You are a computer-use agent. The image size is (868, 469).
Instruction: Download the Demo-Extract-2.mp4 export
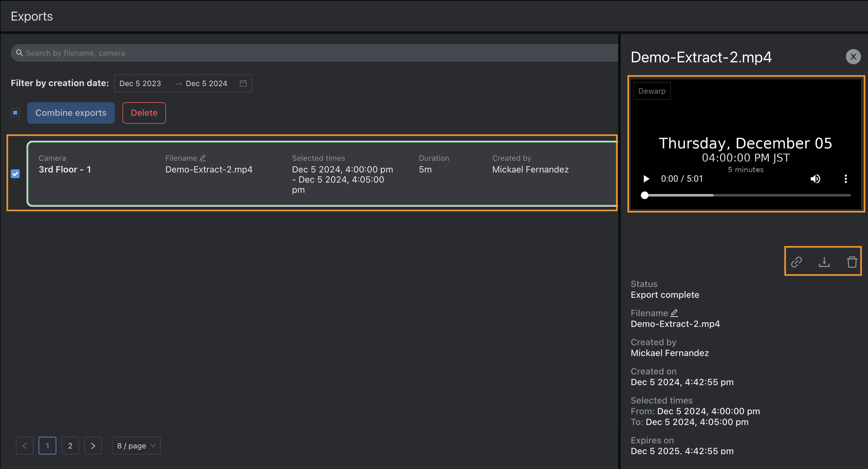point(824,262)
